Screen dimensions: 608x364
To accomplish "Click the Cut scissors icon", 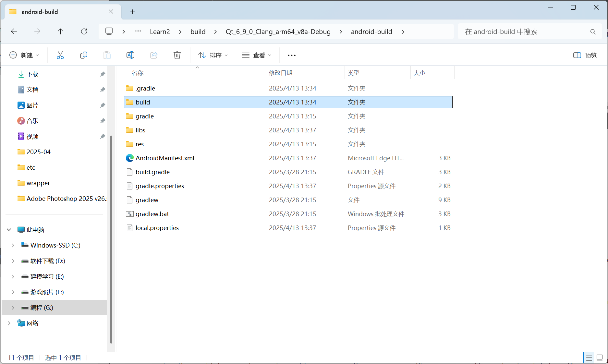I will click(x=60, y=55).
